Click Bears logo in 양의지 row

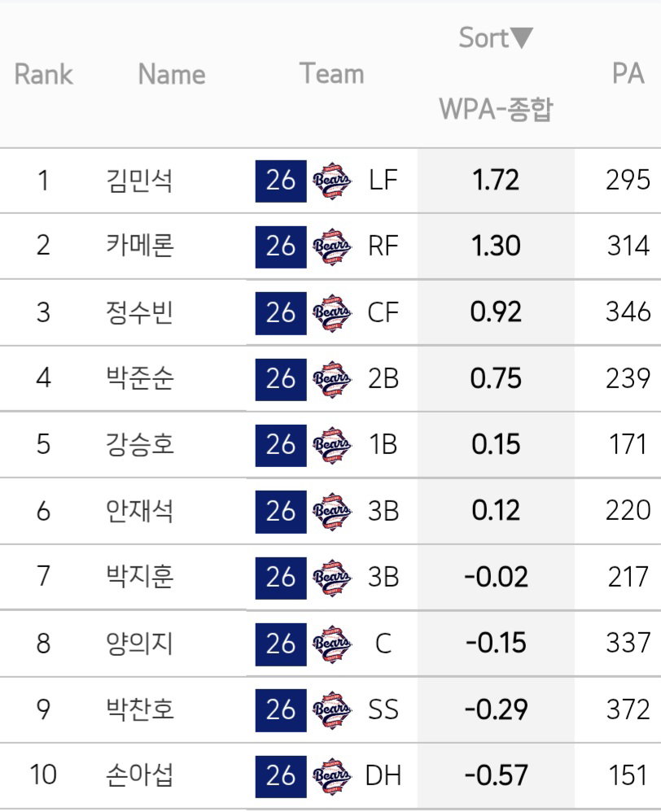click(x=331, y=644)
